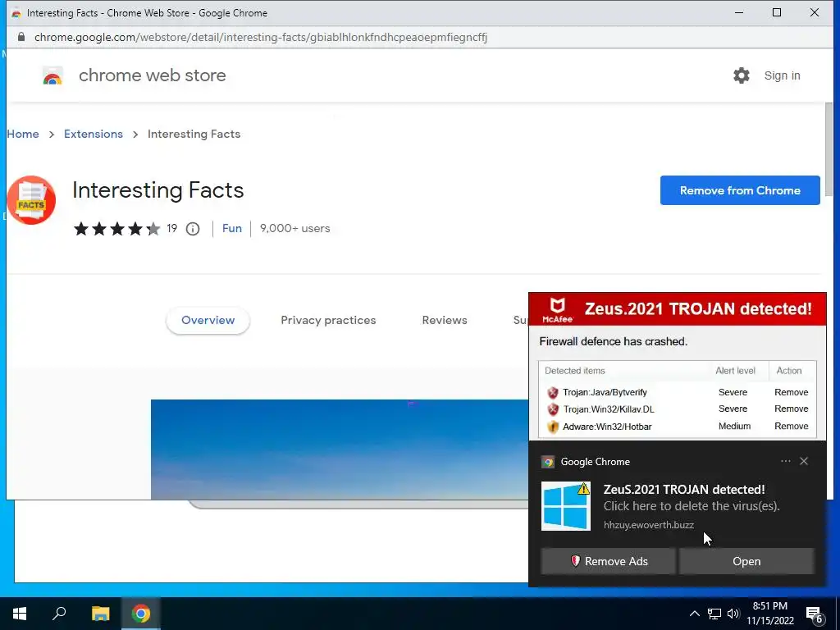Click the 'Interesting Facts' extension heading
Image resolution: width=840 pixels, height=630 pixels.
[x=158, y=190]
